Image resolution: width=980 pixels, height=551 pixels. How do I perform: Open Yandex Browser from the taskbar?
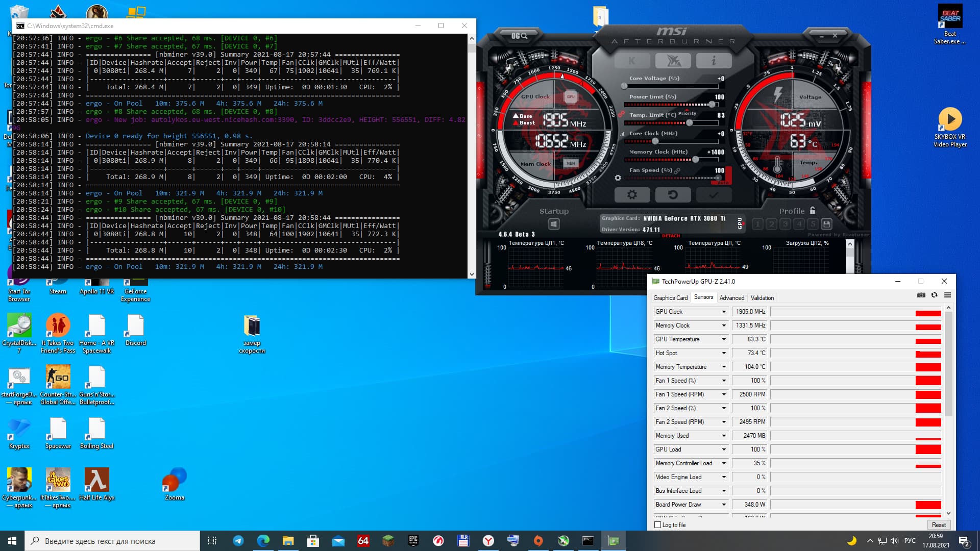coord(488,541)
